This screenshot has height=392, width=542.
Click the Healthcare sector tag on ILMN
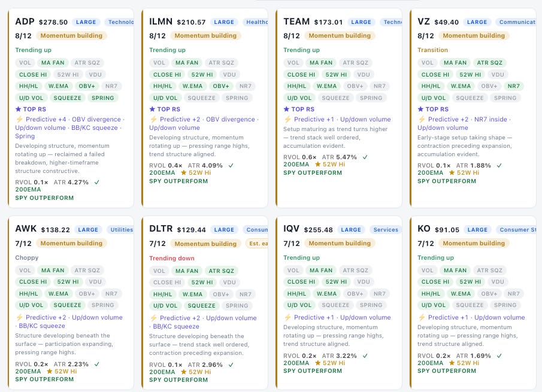[256, 22]
